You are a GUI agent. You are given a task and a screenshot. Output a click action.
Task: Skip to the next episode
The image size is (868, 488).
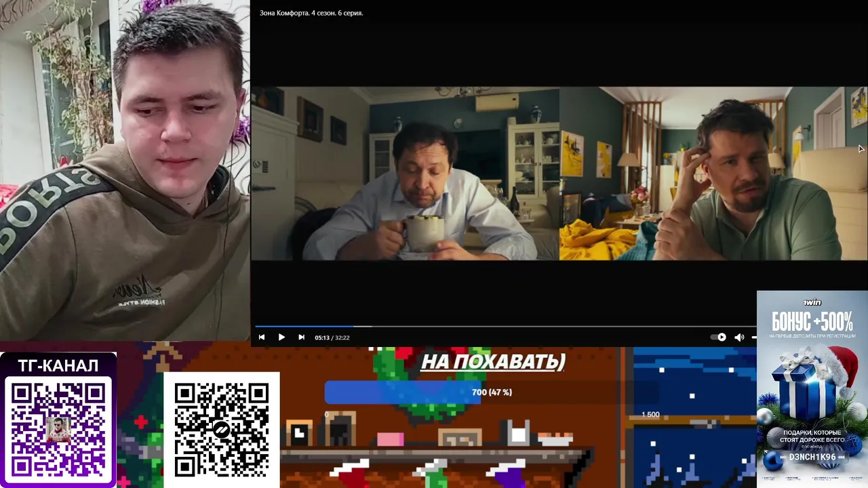301,337
